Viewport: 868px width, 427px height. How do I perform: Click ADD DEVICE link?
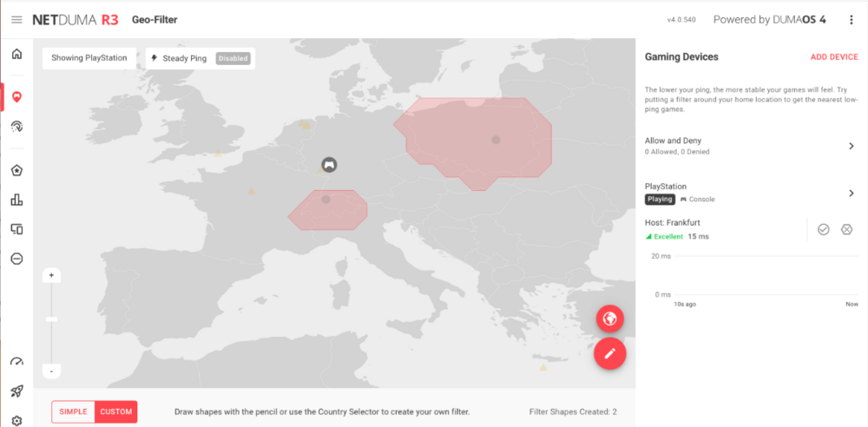coord(834,57)
